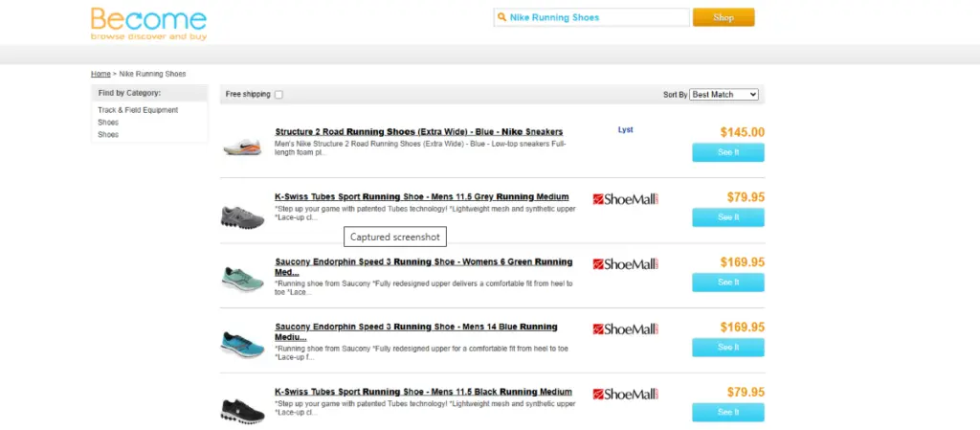The width and height of the screenshot is (980, 430).
Task: Click the $145.00 price
Action: click(x=743, y=132)
